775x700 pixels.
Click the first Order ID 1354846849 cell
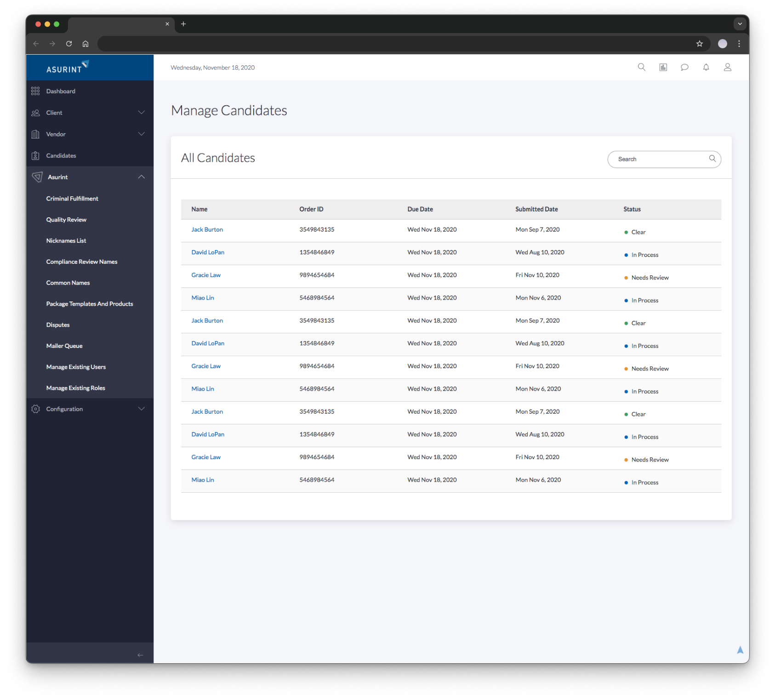317,252
